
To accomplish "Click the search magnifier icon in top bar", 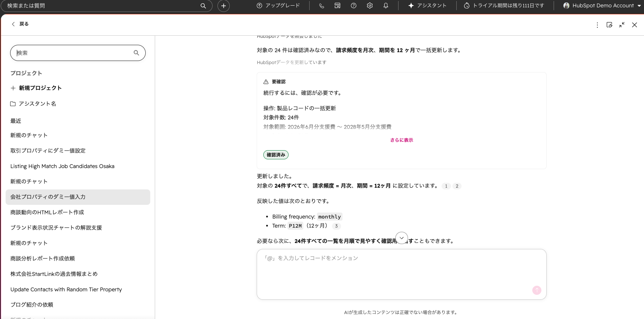I will coord(203,6).
